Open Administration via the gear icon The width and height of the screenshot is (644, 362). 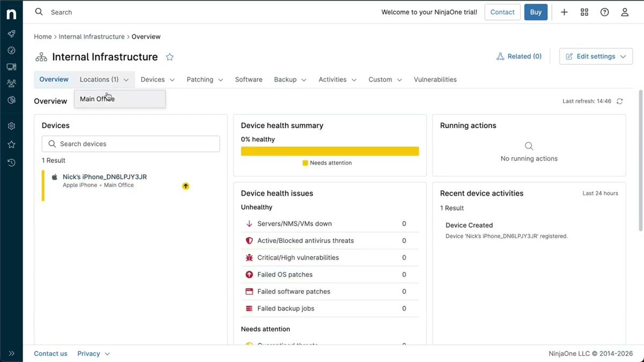click(x=11, y=125)
